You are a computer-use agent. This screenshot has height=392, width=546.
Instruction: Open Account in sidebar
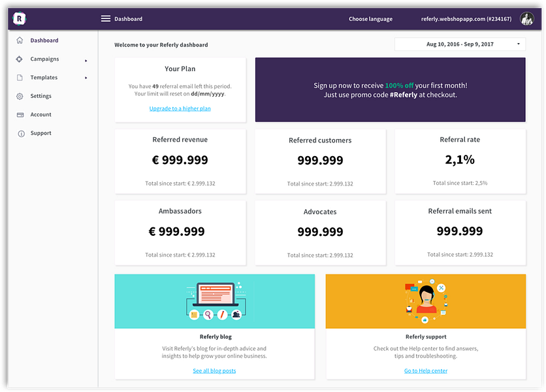(x=40, y=114)
